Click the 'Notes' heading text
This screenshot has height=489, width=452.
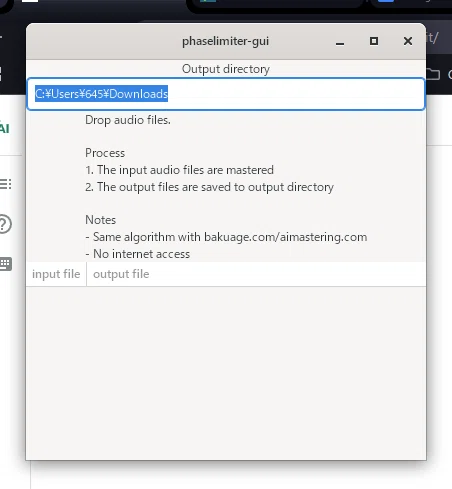click(101, 220)
